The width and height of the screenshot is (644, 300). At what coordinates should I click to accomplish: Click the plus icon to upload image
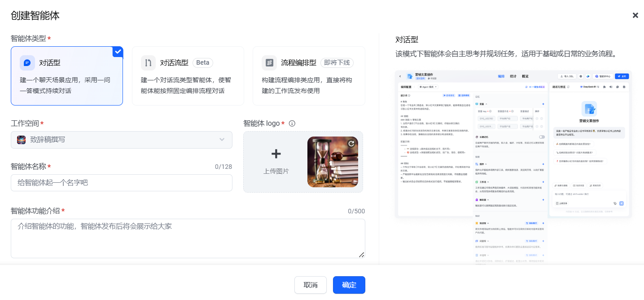276,154
